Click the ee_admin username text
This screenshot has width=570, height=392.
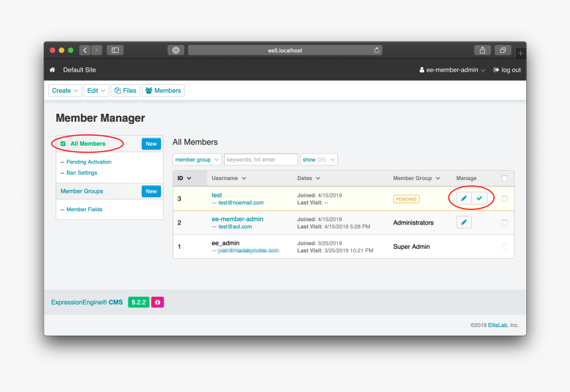point(225,243)
